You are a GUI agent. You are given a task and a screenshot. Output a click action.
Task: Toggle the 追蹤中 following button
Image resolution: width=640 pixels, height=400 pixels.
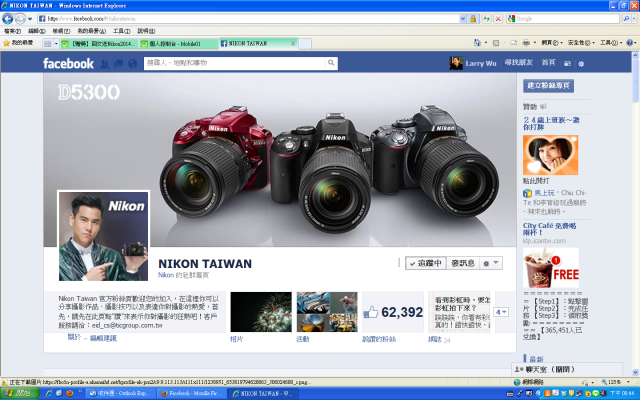[426, 263]
